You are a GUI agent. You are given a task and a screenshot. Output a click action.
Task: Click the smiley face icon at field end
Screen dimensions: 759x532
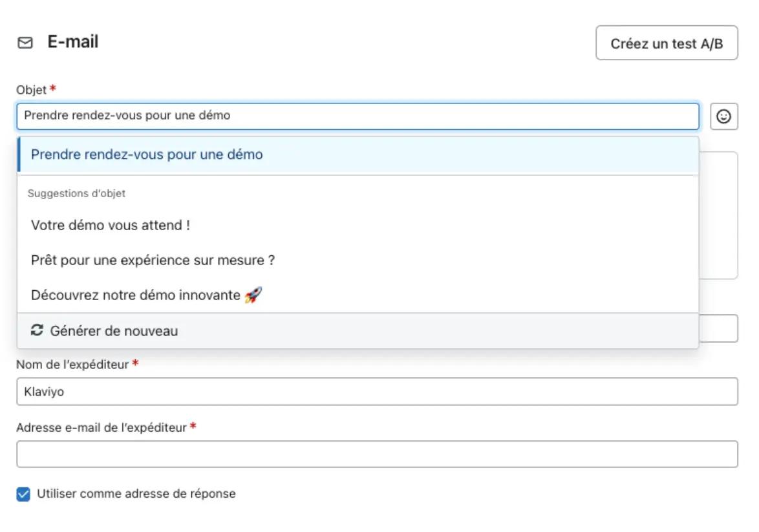click(725, 116)
